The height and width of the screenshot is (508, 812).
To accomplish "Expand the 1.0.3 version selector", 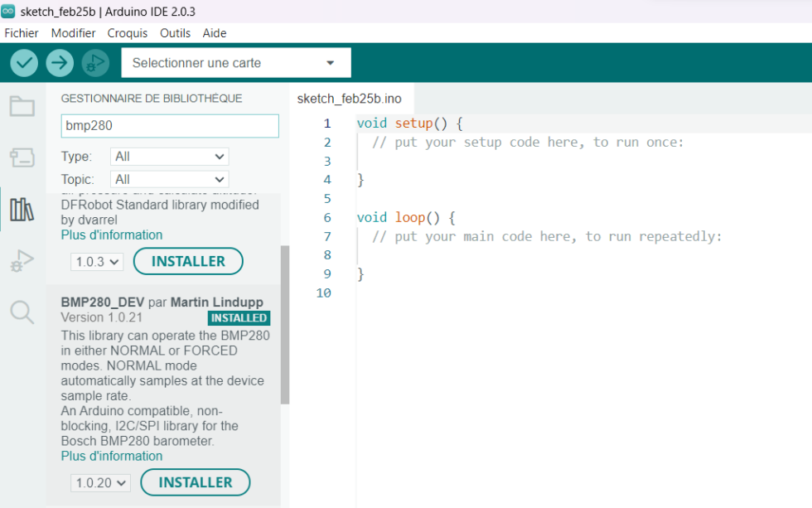I will (96, 262).
